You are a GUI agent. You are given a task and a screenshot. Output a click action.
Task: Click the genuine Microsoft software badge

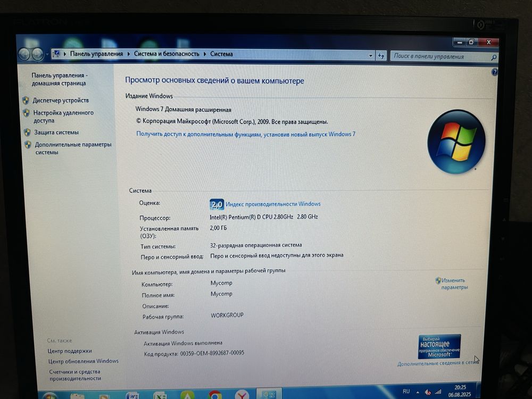click(x=439, y=346)
